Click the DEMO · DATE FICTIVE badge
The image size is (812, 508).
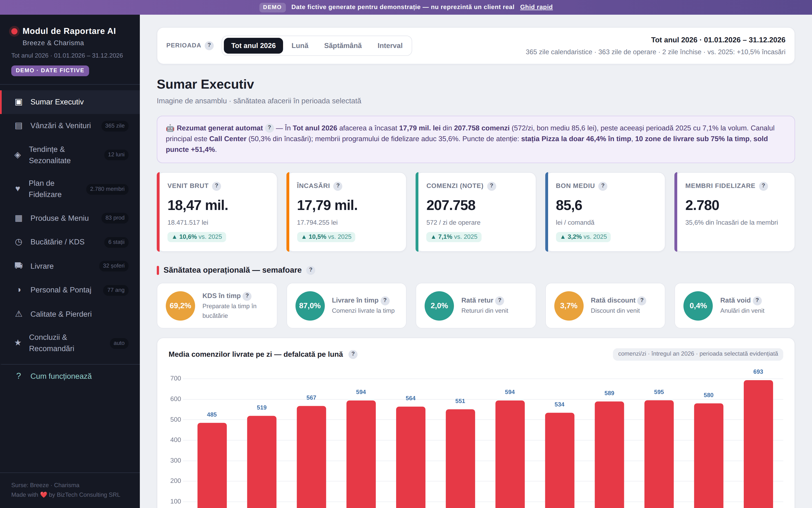point(50,71)
